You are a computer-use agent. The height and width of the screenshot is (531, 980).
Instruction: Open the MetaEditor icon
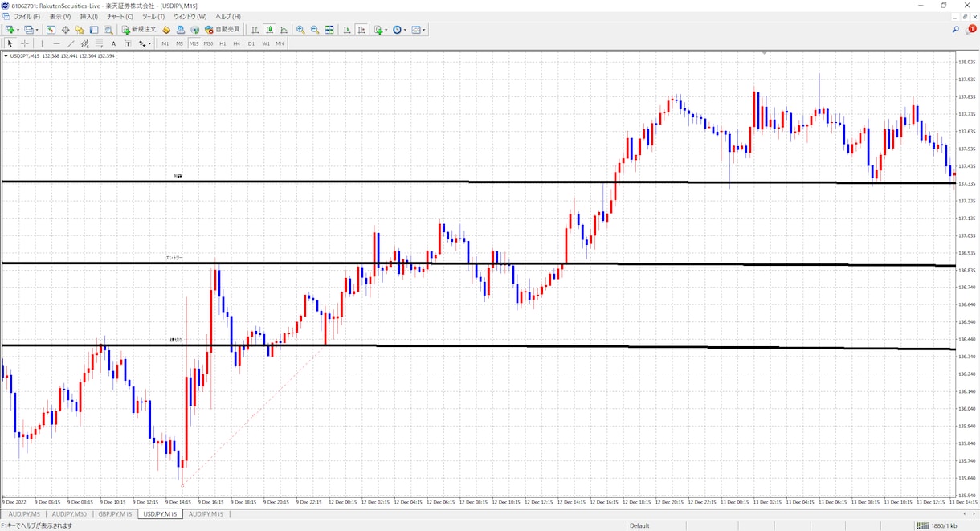[x=166, y=30]
